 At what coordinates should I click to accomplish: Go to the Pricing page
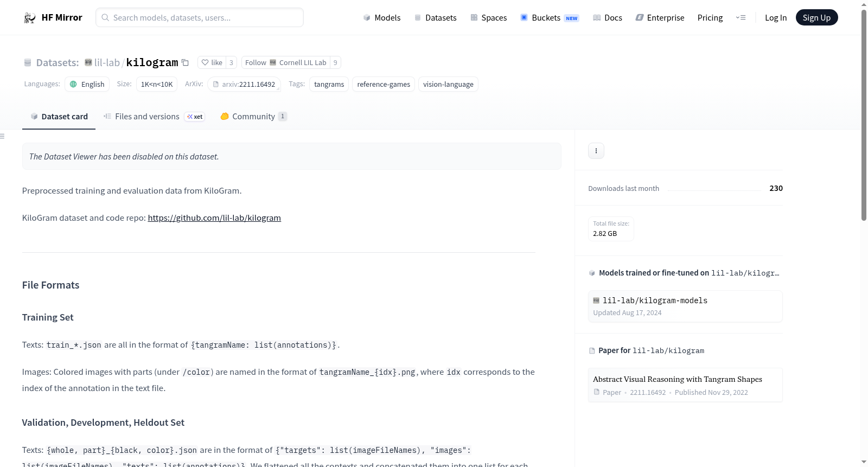710,18
